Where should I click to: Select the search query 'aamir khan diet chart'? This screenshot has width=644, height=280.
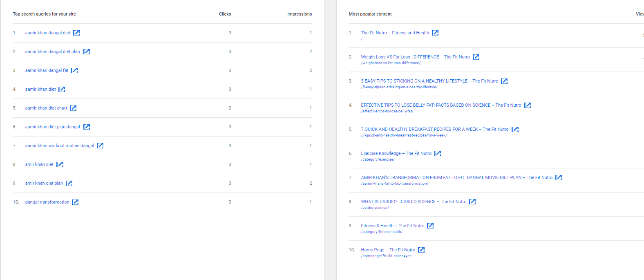(46, 108)
